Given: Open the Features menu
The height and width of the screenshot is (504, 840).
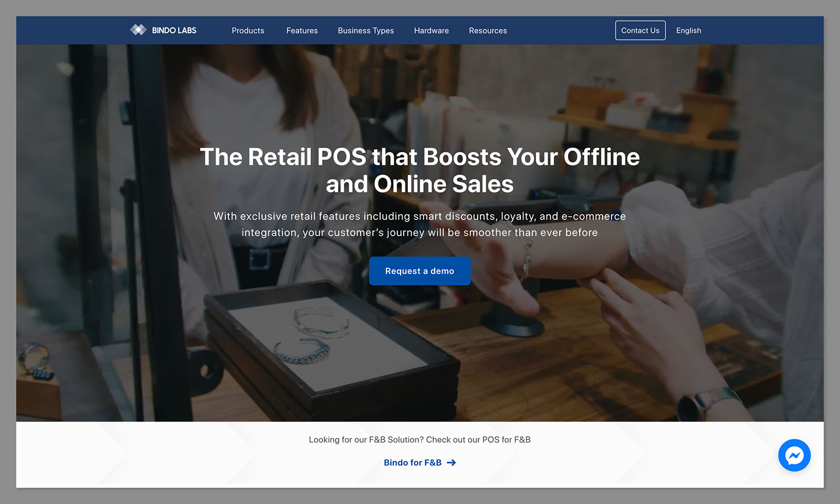Looking at the screenshot, I should 302,30.
